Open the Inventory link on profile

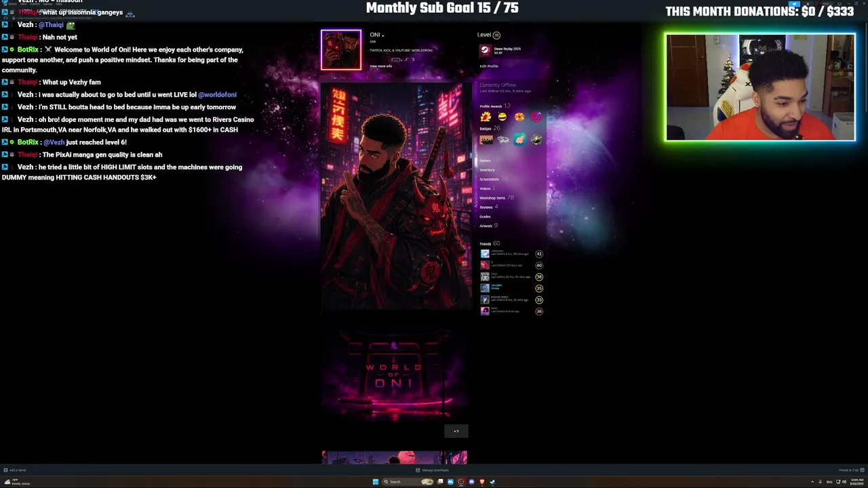click(488, 170)
